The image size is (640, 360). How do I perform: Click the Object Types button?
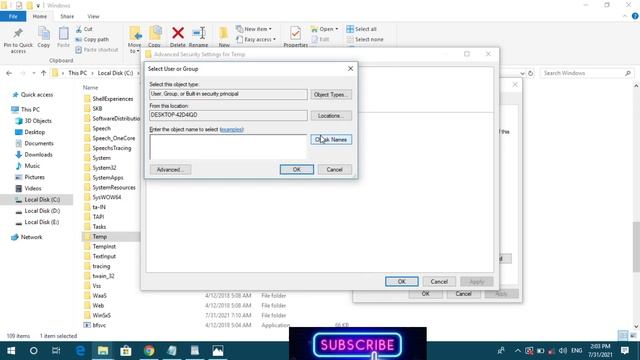pyautogui.click(x=331, y=94)
